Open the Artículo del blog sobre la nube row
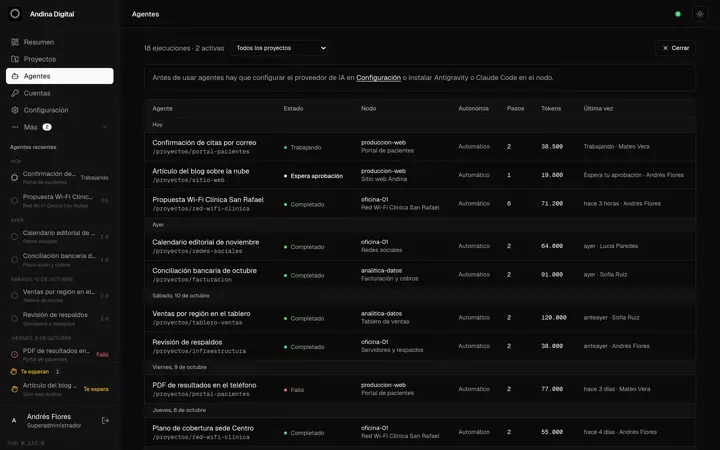 420,175
